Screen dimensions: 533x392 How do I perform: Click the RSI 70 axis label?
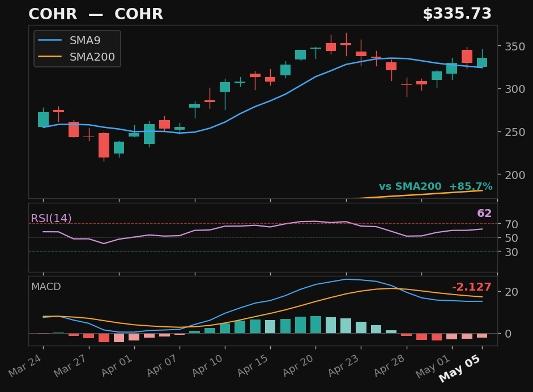point(511,224)
